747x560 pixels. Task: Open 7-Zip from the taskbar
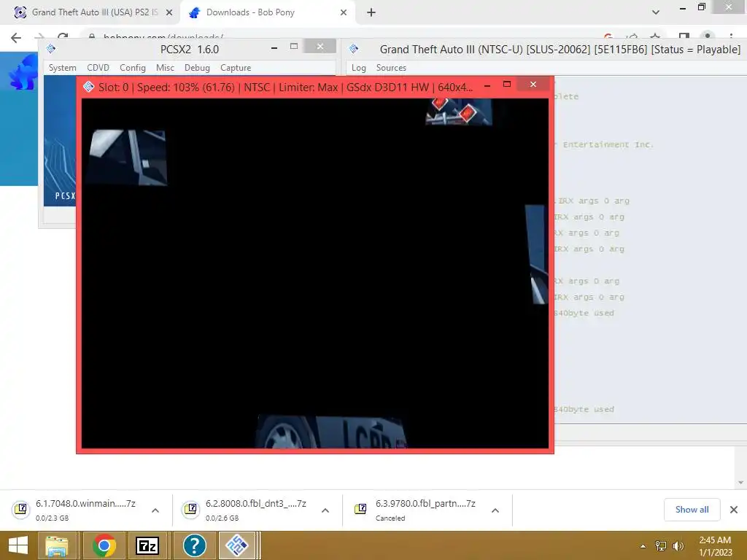(x=147, y=545)
